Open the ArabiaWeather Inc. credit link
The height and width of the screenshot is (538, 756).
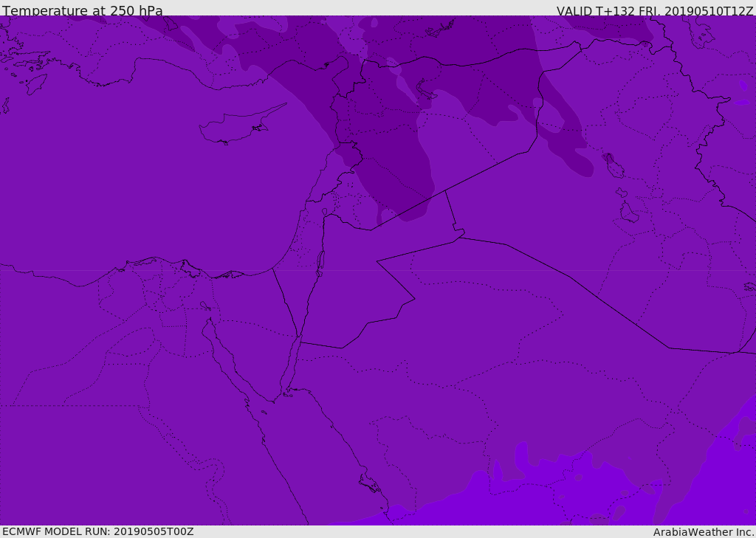704,532
